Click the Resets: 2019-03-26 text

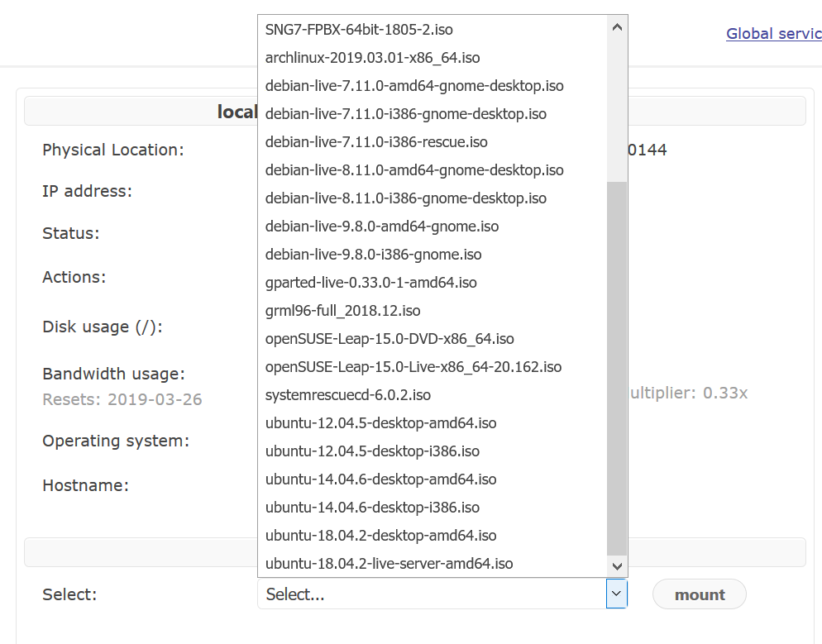tap(122, 399)
